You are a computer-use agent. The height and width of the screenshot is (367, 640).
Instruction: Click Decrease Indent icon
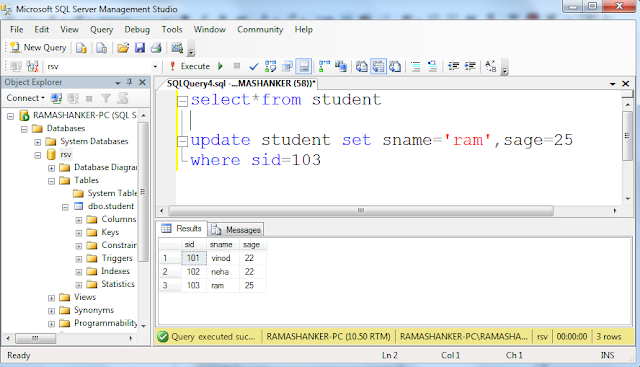click(x=453, y=66)
